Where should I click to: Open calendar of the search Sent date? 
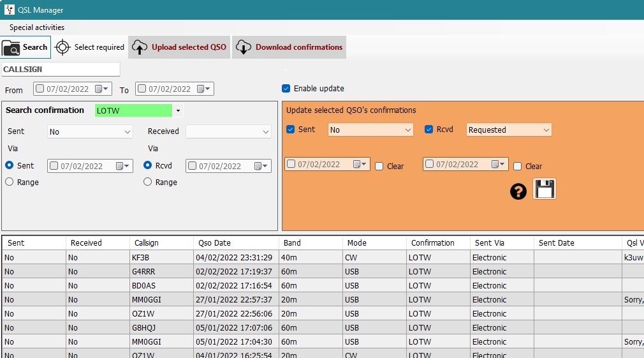(x=122, y=166)
